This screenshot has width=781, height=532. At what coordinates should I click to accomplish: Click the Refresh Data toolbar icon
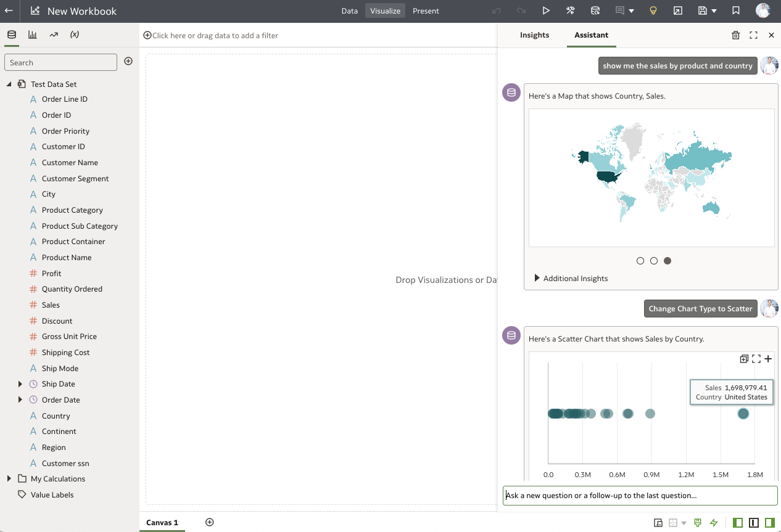tap(595, 10)
